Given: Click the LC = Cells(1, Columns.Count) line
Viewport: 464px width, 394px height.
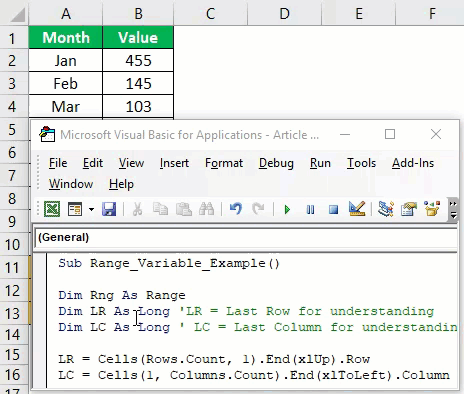Looking at the screenshot, I should (254, 375).
